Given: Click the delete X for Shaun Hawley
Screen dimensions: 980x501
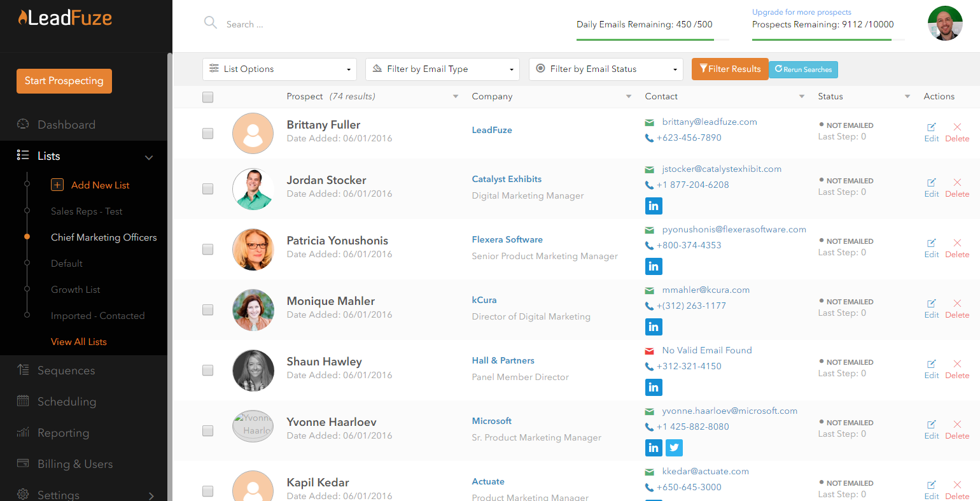Looking at the screenshot, I should tap(957, 363).
